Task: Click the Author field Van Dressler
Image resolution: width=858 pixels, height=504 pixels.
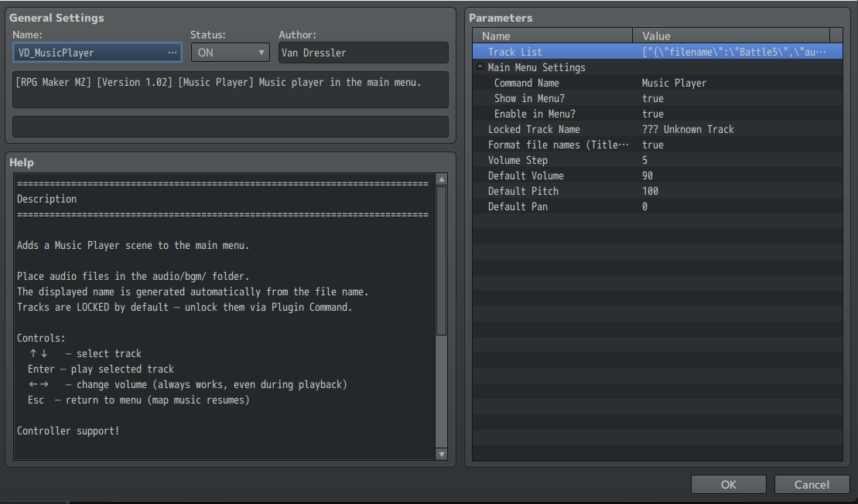Action: tap(364, 53)
